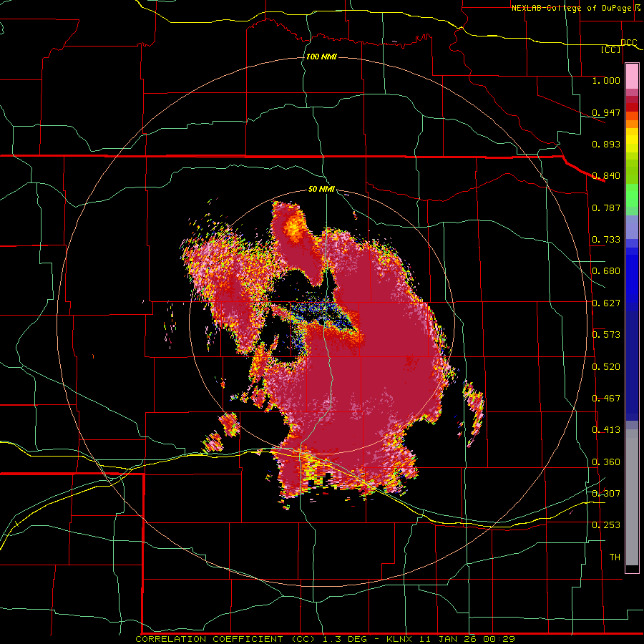Image resolution: width=644 pixels, height=644 pixels.
Task: Click the 0.947 scale value
Action: (606, 112)
